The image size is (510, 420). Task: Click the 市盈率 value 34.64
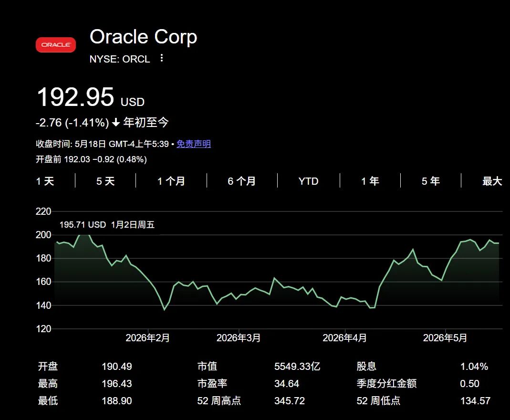pyautogui.click(x=287, y=384)
